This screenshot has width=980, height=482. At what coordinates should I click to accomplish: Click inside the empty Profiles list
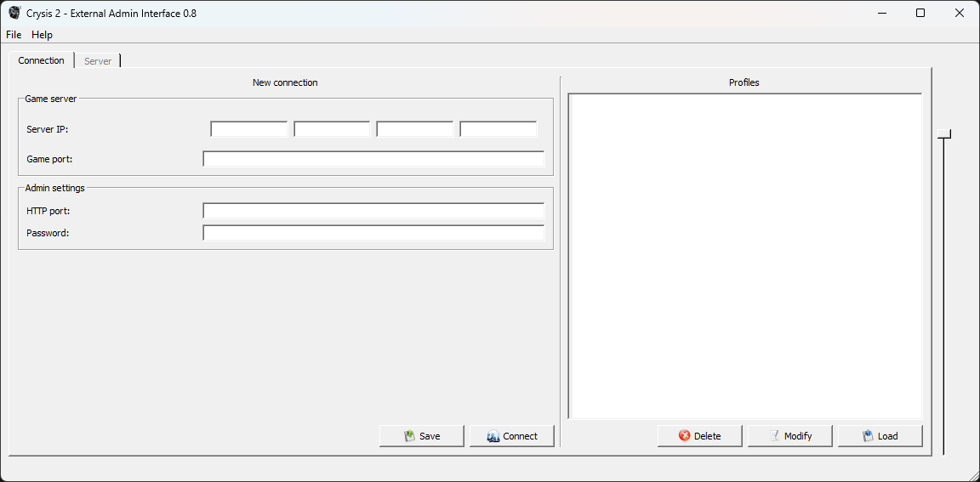pos(744,255)
